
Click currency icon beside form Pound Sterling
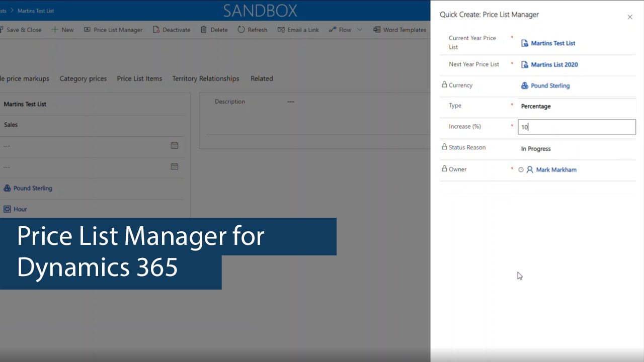point(7,188)
